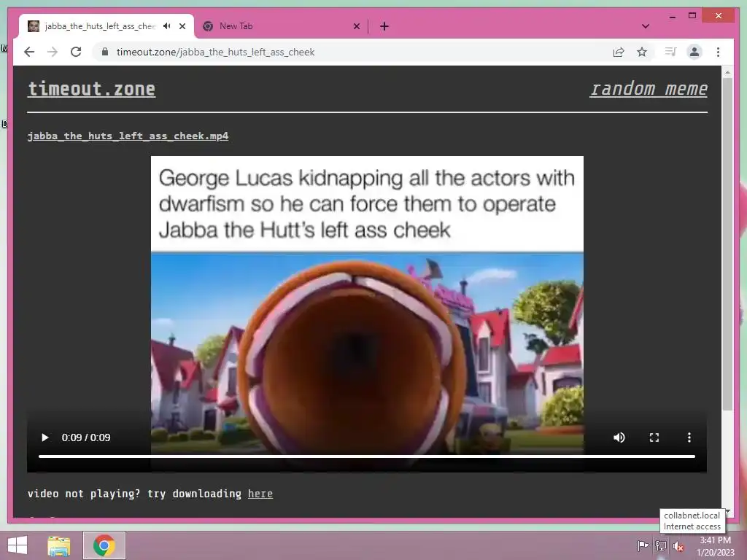Open the taskbar clock showing 3:41 PM

click(x=715, y=546)
